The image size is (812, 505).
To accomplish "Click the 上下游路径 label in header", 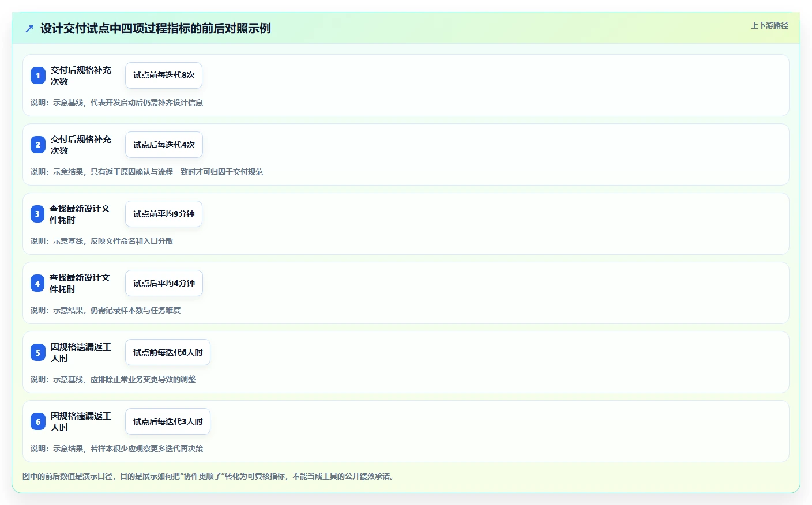I will pyautogui.click(x=769, y=25).
